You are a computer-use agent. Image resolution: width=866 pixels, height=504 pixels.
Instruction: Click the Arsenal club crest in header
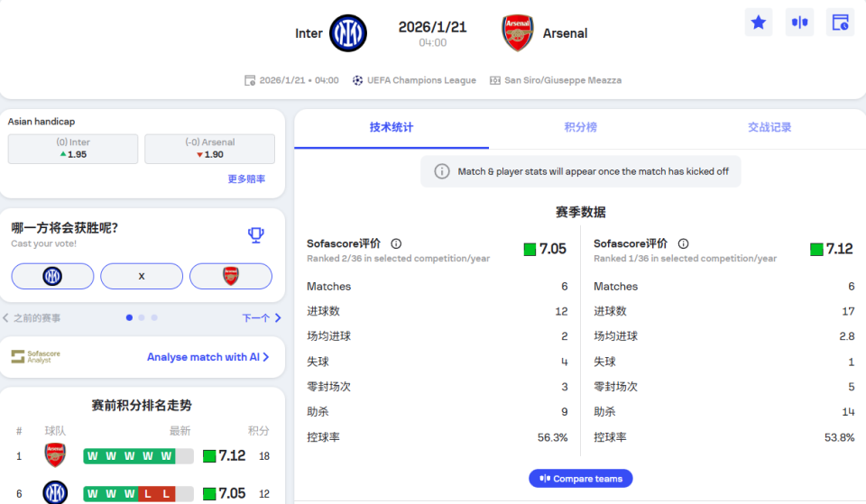coord(518,33)
